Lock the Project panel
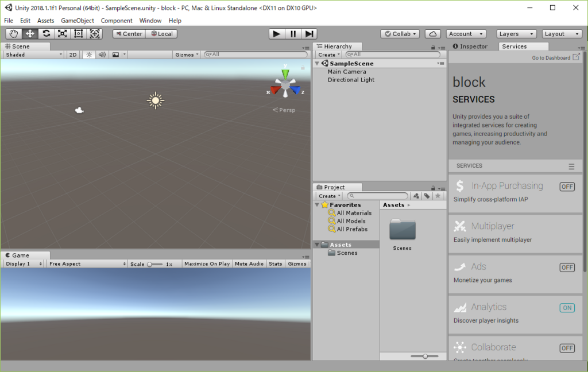588x372 pixels. (x=433, y=188)
